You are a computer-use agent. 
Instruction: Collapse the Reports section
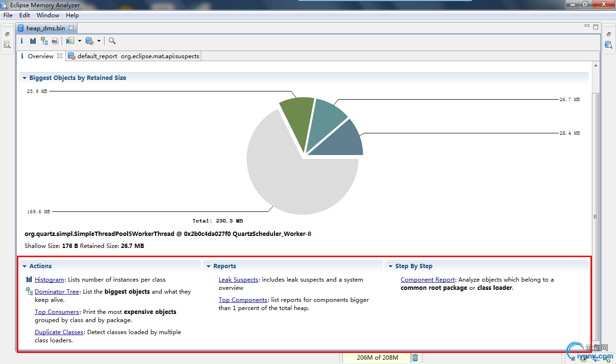(x=209, y=266)
